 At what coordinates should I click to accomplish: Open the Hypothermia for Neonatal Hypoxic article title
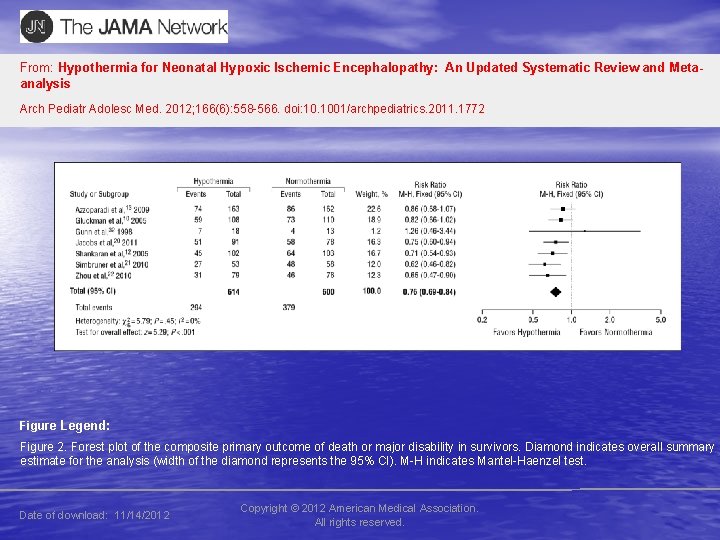[x=361, y=75]
